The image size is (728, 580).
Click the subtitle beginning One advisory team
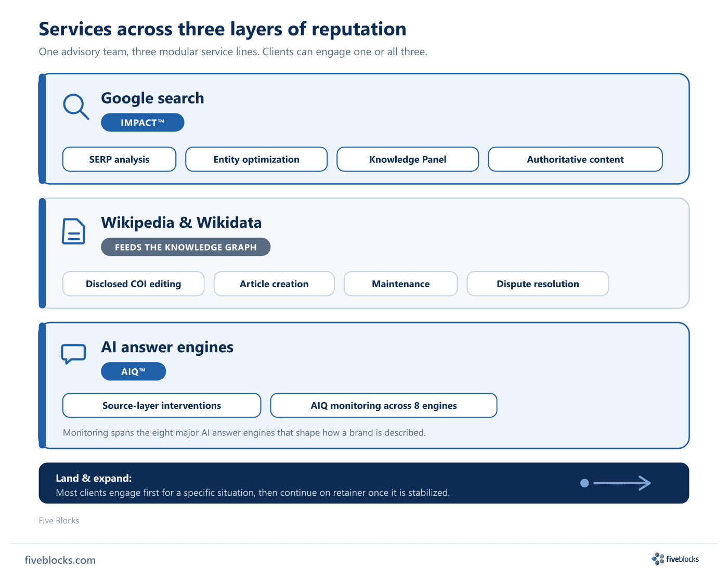click(x=233, y=51)
